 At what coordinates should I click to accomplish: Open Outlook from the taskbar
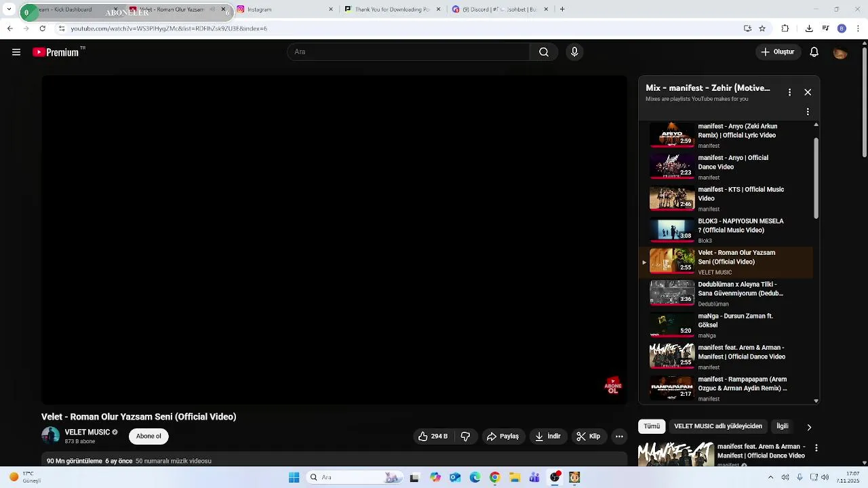(x=455, y=478)
